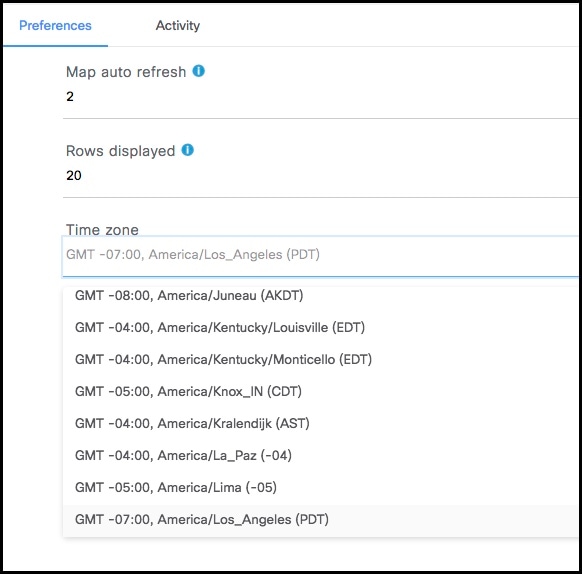Switch to the Activity tab
The height and width of the screenshot is (574, 582).
(x=178, y=25)
